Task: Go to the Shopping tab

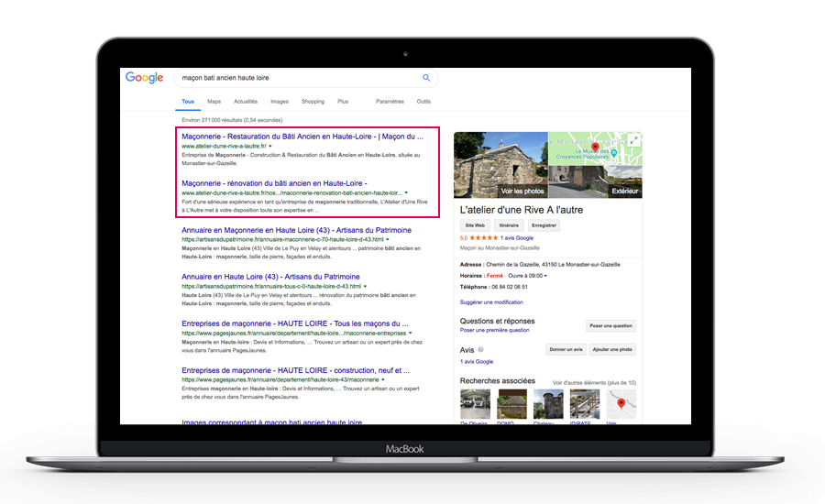Action: pos(313,102)
